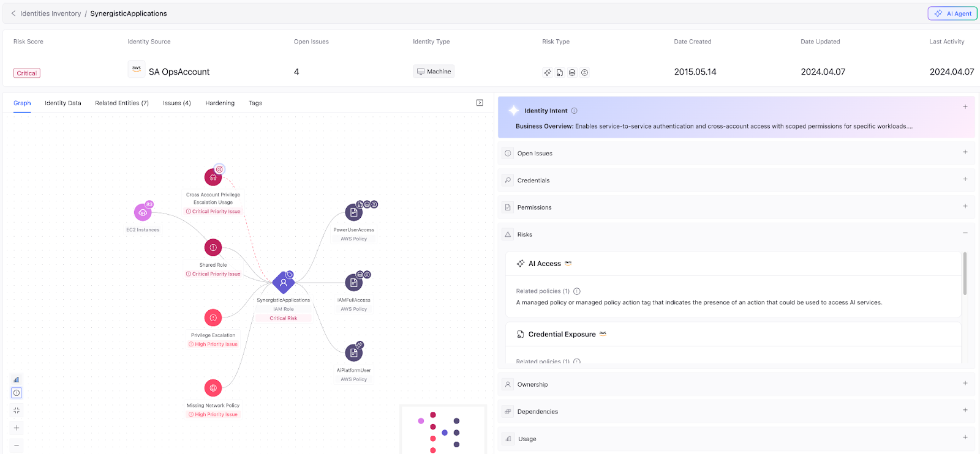The width and height of the screenshot is (980, 454).
Task: Zoom in the graph with plus
Action: [x=17, y=428]
